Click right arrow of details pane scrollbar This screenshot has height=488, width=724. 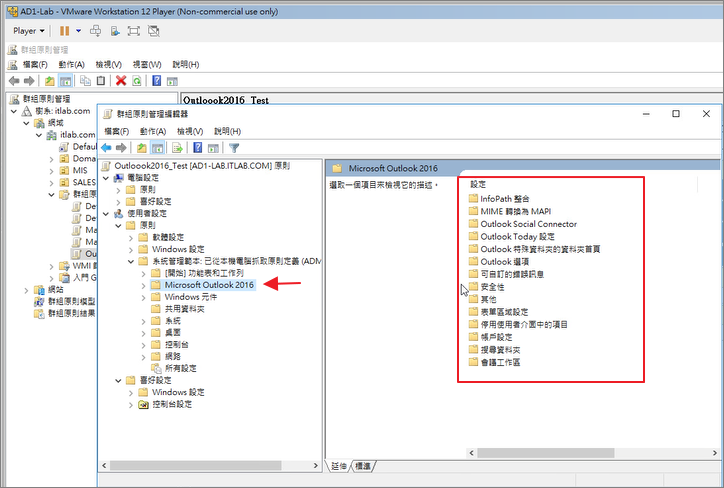(x=714, y=453)
